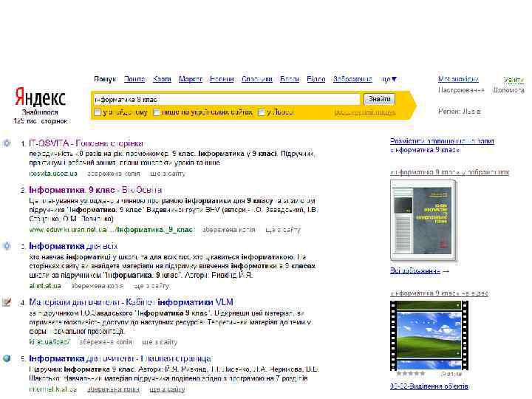Screen dimensions: 532x399
Task: Open 'Інформатика. 9 клас - ВікіОсвіта' result
Action: 95,190
